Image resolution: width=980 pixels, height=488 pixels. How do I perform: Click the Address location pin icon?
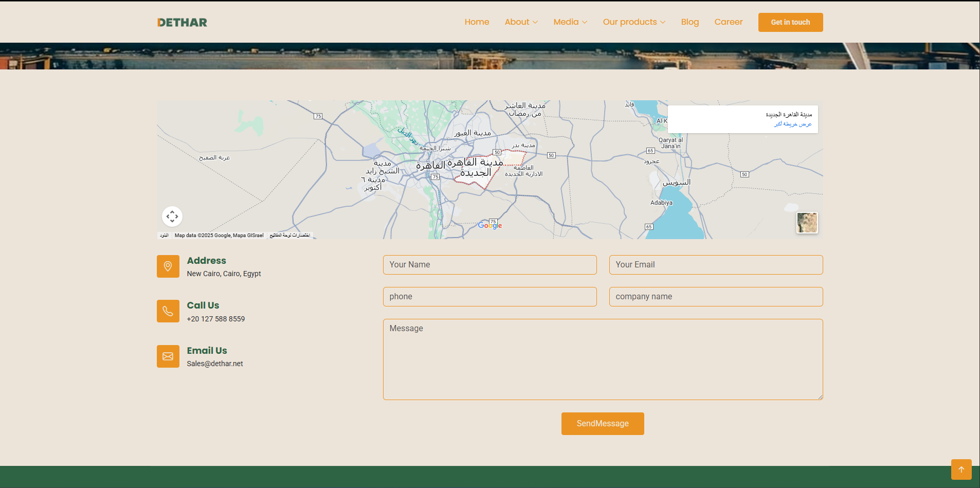168,266
